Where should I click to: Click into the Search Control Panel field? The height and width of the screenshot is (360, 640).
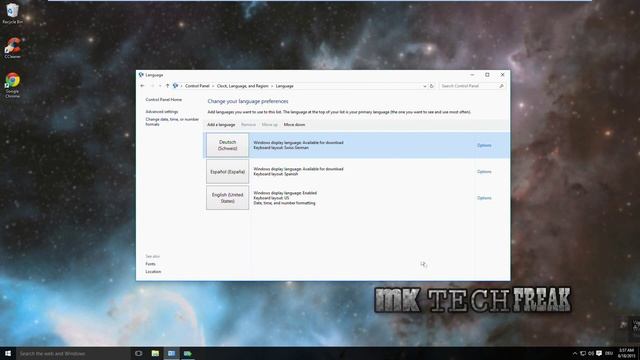(472, 86)
